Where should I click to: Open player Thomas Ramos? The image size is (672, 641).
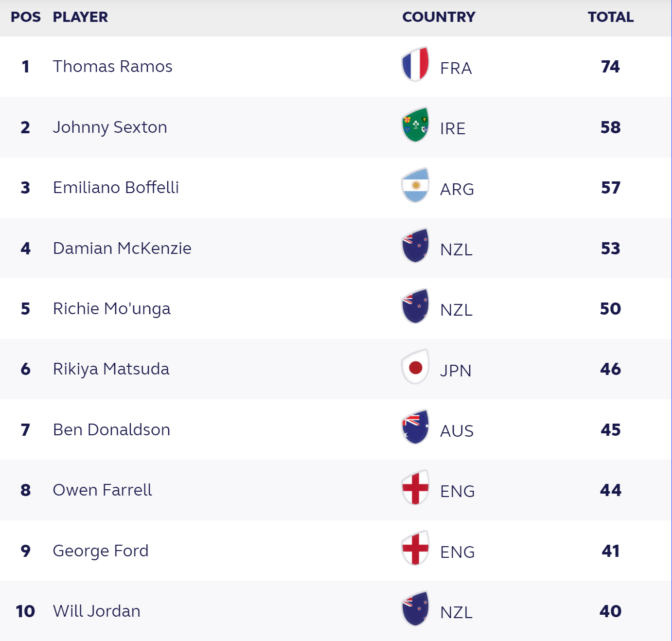point(112,66)
